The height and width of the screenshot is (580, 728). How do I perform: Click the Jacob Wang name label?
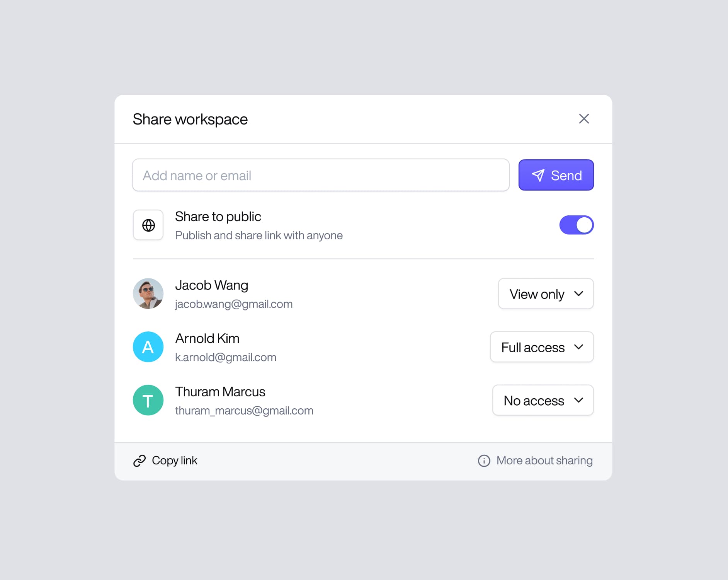click(211, 285)
